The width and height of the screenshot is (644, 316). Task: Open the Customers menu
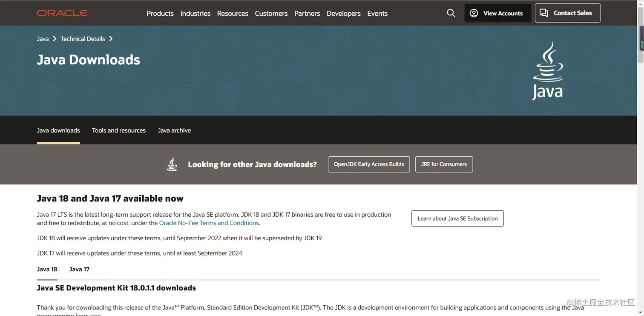pyautogui.click(x=271, y=13)
